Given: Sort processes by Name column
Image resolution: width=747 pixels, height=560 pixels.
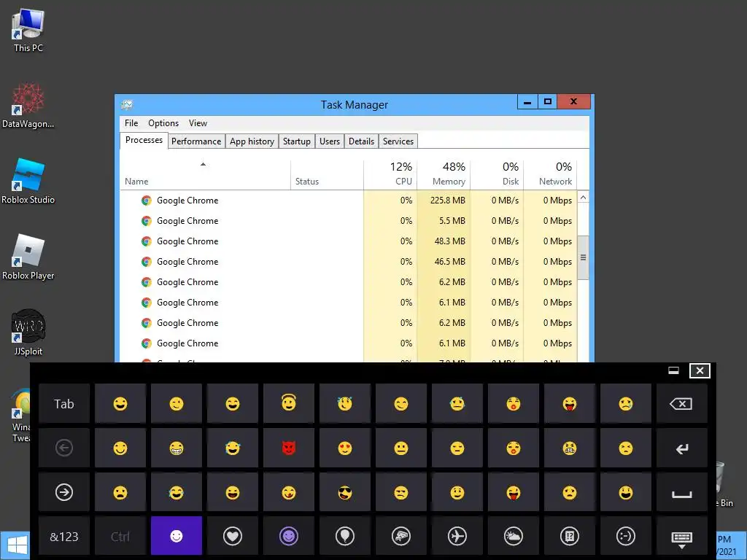Looking at the screenshot, I should click(x=205, y=175).
